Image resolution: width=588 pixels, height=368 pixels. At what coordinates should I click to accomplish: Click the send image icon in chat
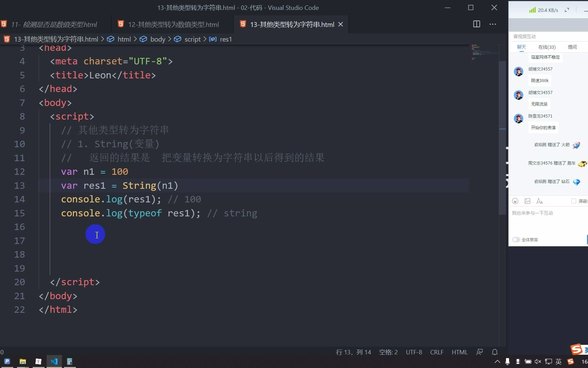527,201
